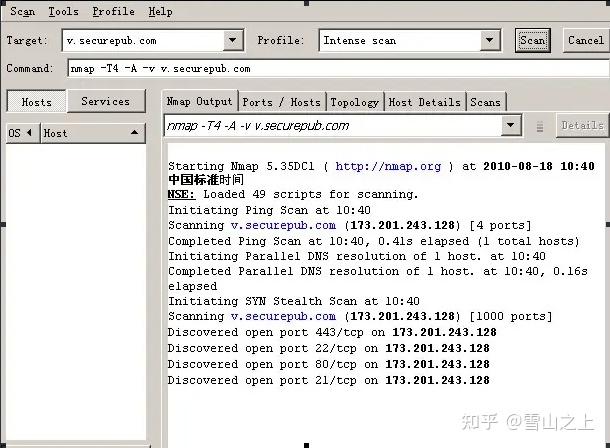This screenshot has height=448, width=610.
Task: Open the http://nmap.org link
Action: (x=388, y=166)
